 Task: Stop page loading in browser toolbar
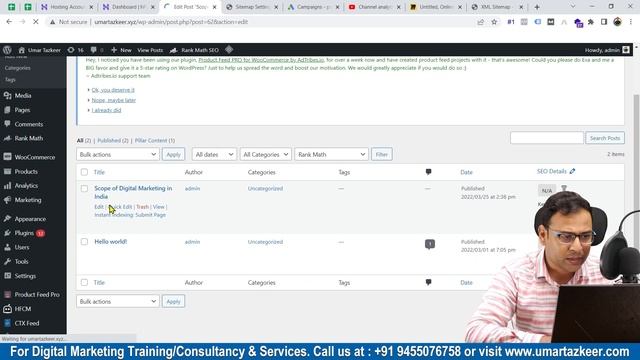point(36,22)
